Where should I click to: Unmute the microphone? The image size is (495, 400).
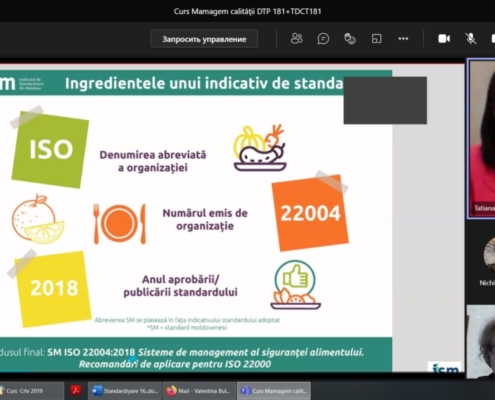(x=470, y=39)
